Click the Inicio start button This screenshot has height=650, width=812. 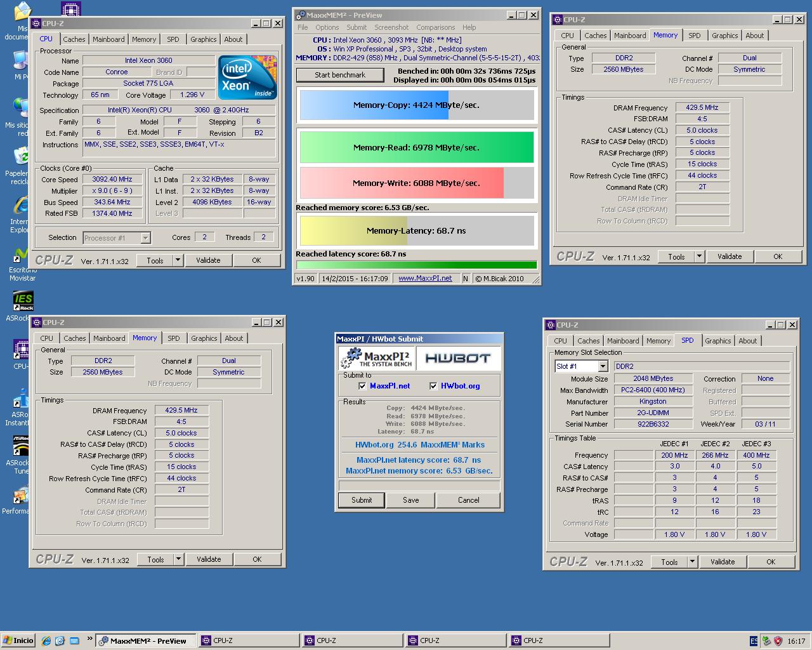[x=18, y=640]
